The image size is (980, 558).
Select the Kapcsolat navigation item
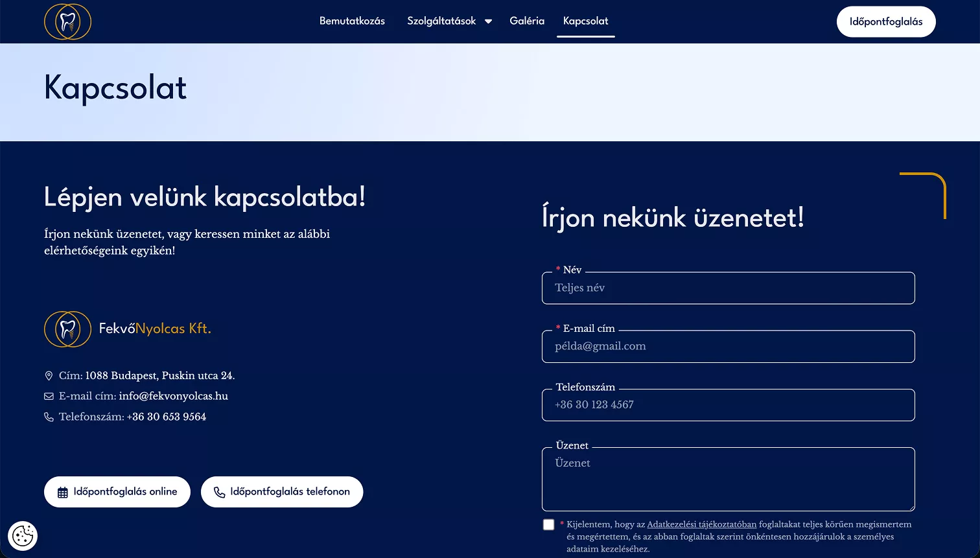coord(585,21)
